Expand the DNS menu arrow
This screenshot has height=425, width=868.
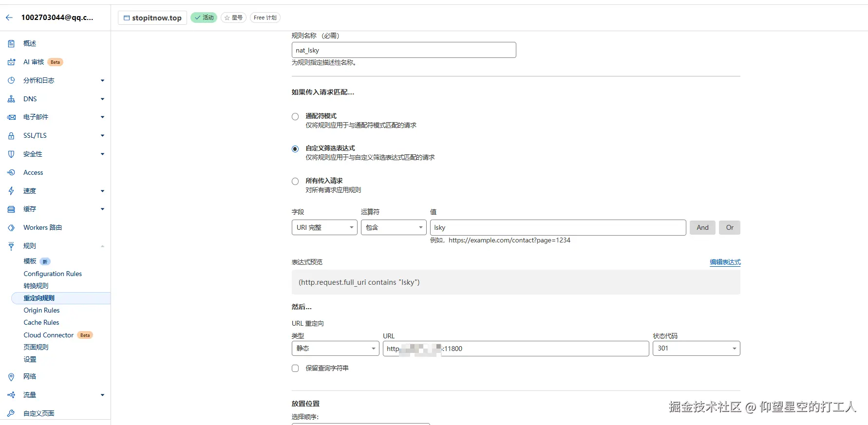point(102,99)
